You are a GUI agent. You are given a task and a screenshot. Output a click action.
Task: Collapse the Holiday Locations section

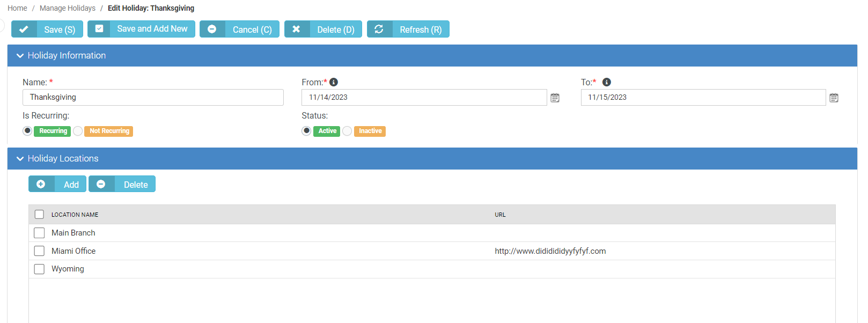point(20,159)
